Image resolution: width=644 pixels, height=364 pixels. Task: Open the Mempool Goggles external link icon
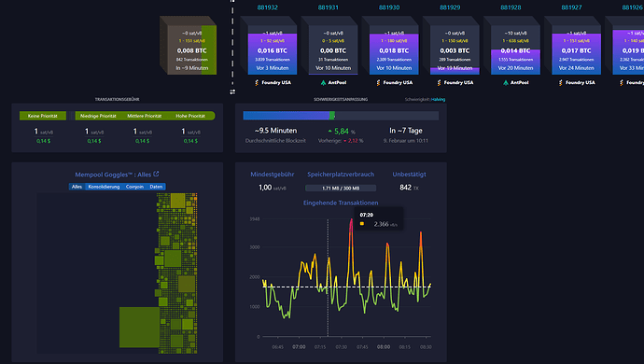156,175
